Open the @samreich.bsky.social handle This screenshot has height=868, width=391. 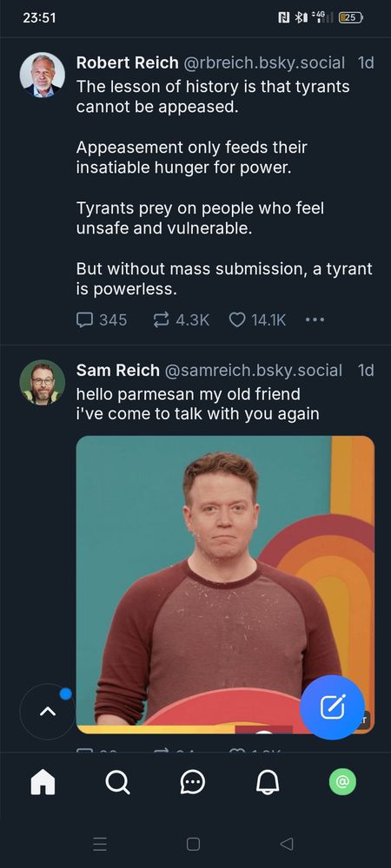point(253,371)
